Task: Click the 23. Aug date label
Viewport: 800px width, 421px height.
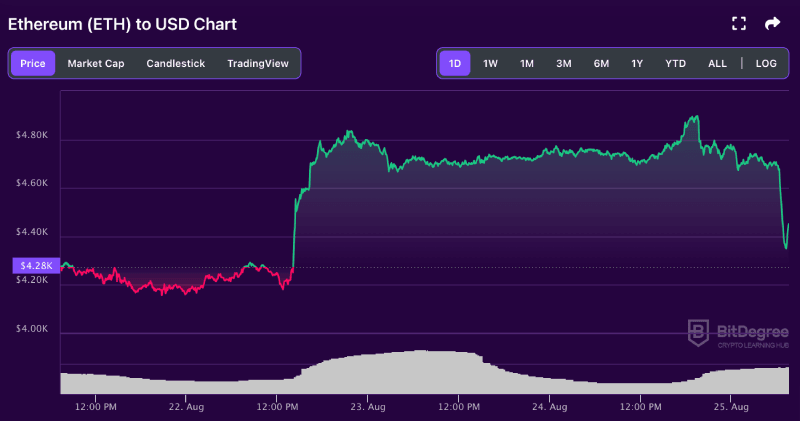Action: click(368, 407)
